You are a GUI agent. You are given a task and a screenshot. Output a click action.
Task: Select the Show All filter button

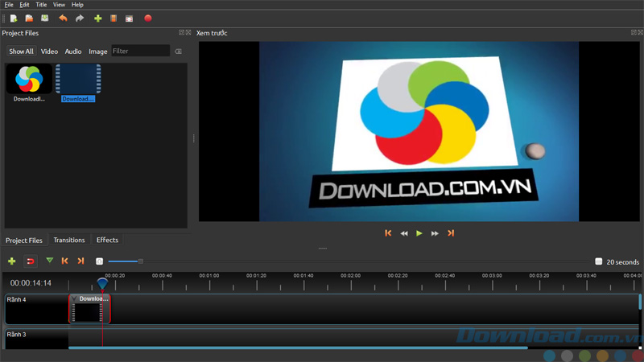21,51
